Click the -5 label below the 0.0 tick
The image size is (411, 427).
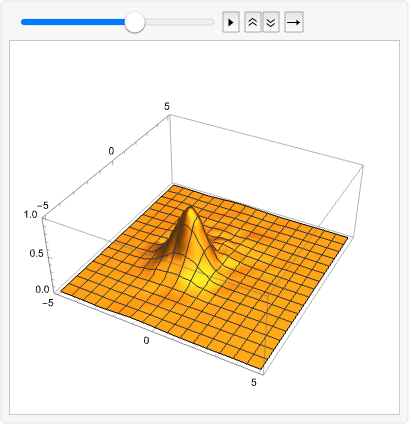pos(48,303)
